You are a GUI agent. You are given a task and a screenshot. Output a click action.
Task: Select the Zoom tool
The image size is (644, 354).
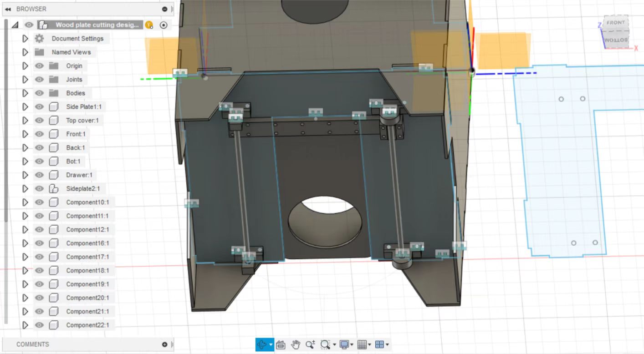311,344
